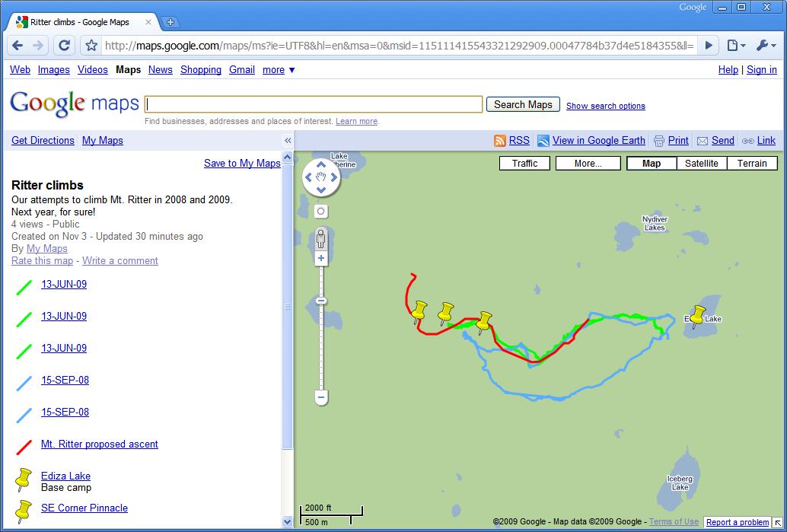This screenshot has width=787, height=532.
Task: Reload the page with the refresh icon
Action: [64, 46]
